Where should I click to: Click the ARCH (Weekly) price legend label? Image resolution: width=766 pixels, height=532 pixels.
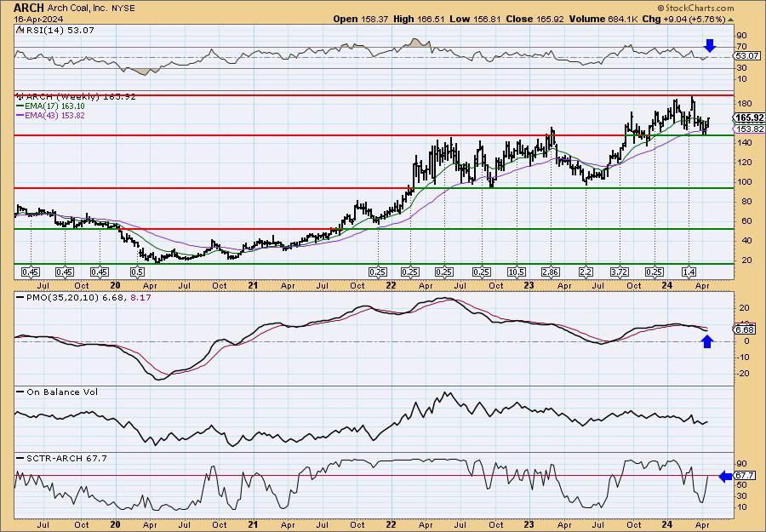[81, 97]
